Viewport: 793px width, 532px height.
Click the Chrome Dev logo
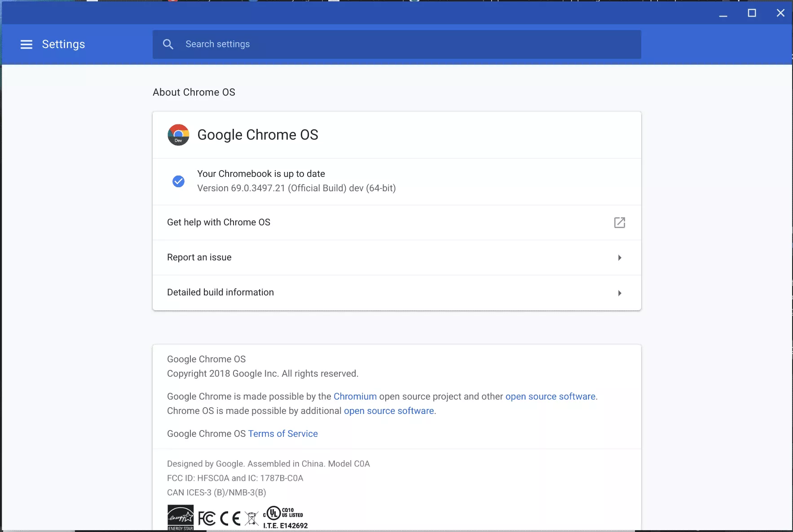178,135
